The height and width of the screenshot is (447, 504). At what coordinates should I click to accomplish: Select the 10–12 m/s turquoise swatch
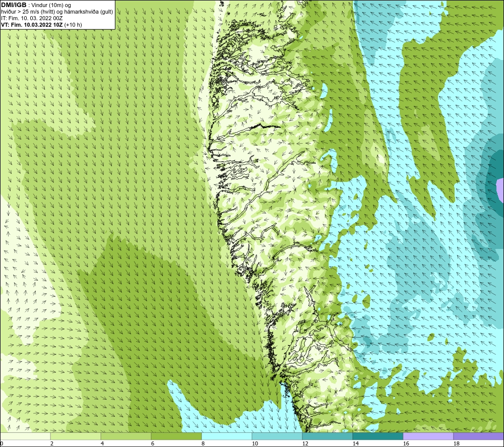pos(277,436)
